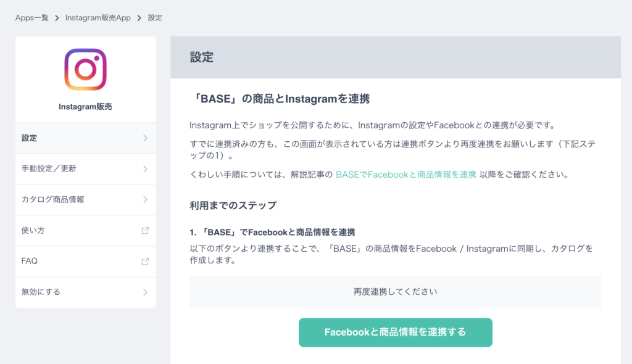Click the chevron next to 無効にする

click(x=145, y=292)
